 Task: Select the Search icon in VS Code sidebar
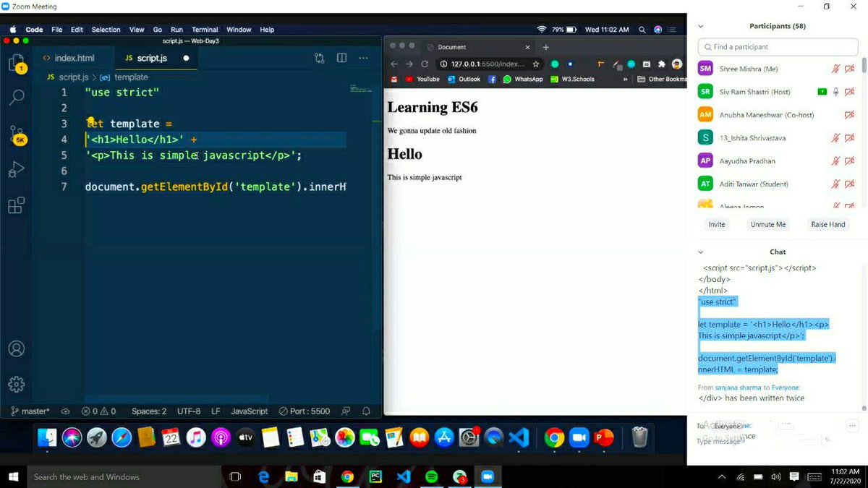click(x=16, y=97)
